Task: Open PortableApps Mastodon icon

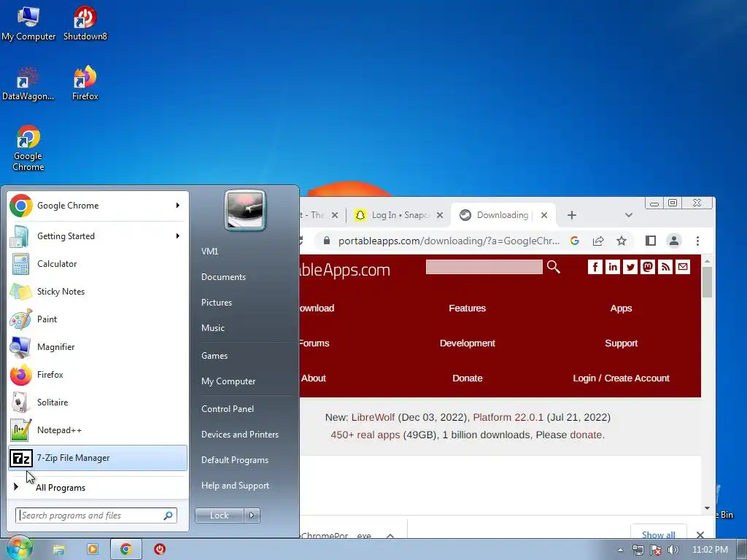Action: [648, 267]
